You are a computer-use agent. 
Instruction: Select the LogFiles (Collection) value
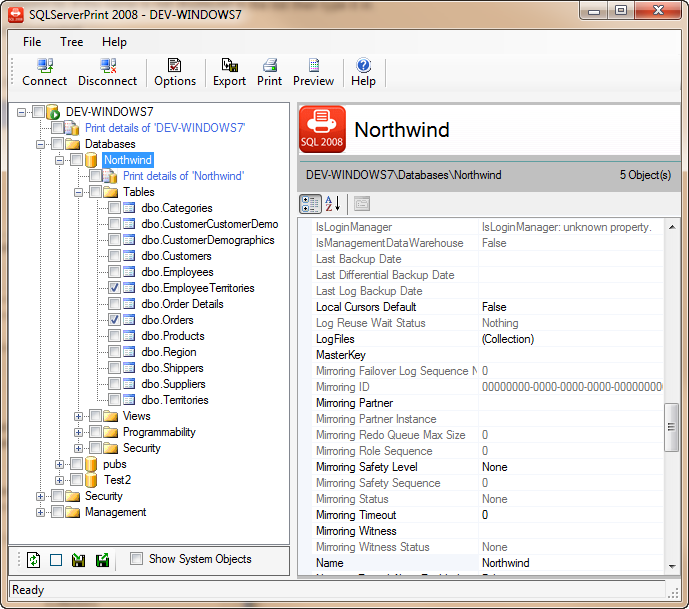pyautogui.click(x=508, y=339)
